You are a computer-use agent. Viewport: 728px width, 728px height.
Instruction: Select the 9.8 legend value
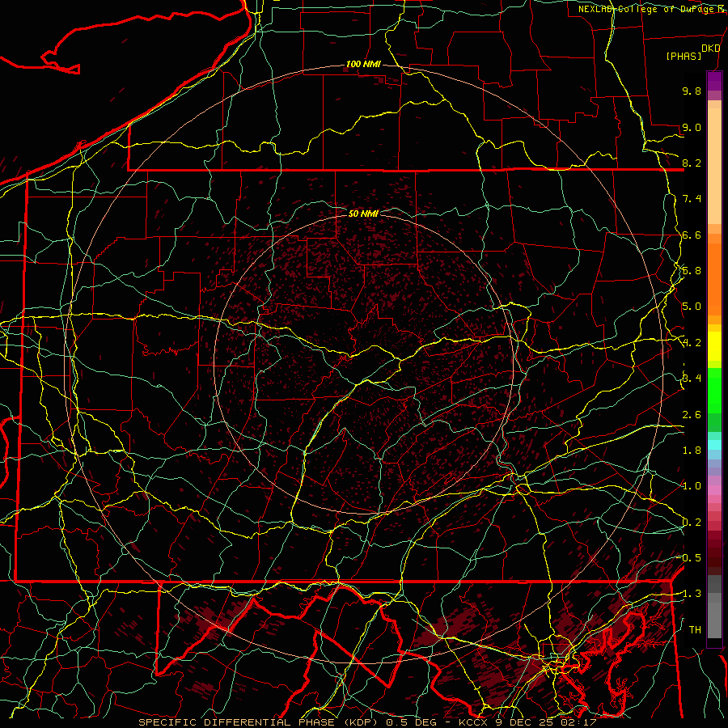click(x=692, y=91)
